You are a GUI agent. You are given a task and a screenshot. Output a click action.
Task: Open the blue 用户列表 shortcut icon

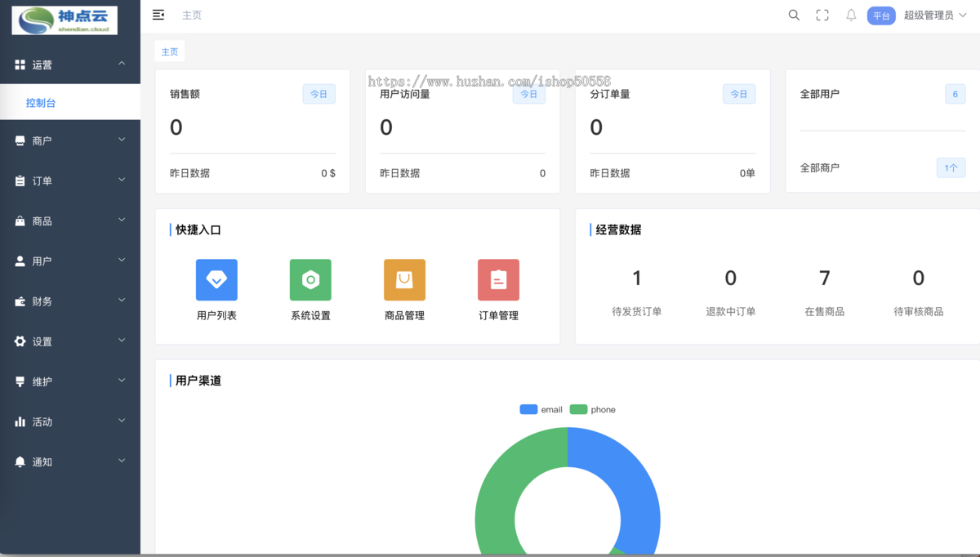point(216,280)
